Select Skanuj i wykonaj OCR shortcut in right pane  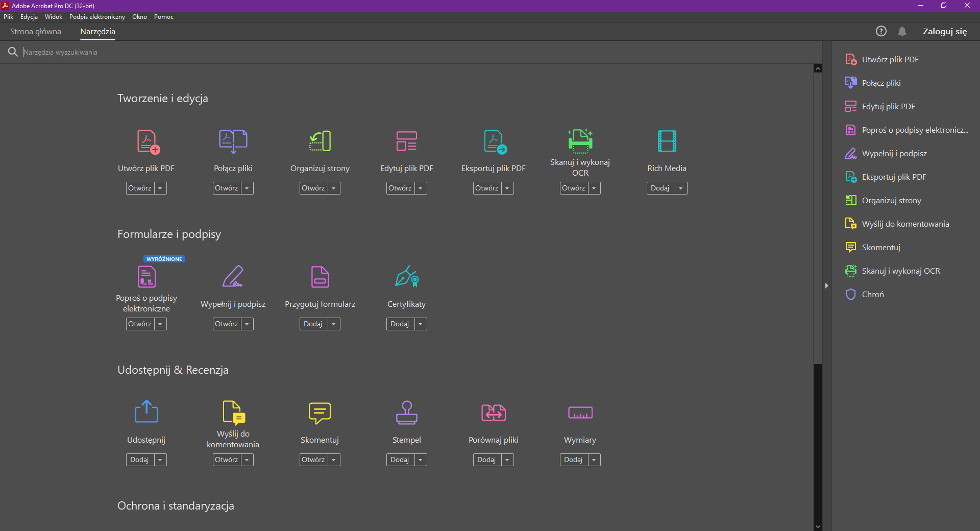coord(893,271)
